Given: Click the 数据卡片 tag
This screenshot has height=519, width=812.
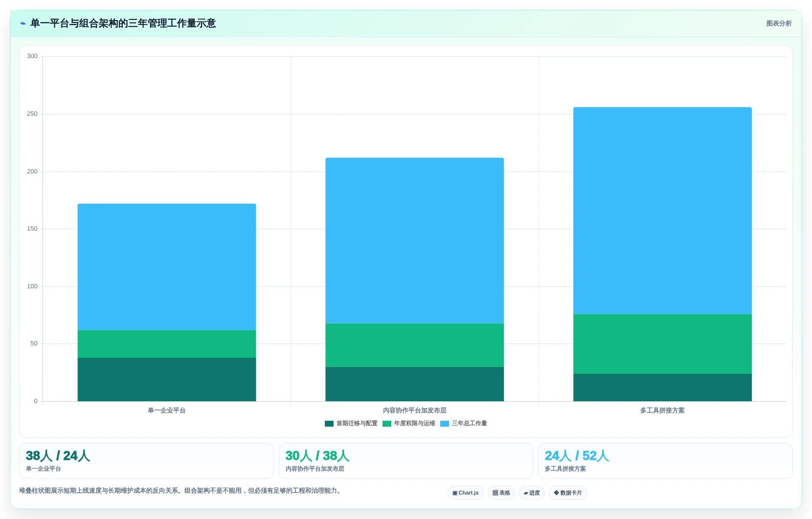Looking at the screenshot, I should [x=568, y=493].
